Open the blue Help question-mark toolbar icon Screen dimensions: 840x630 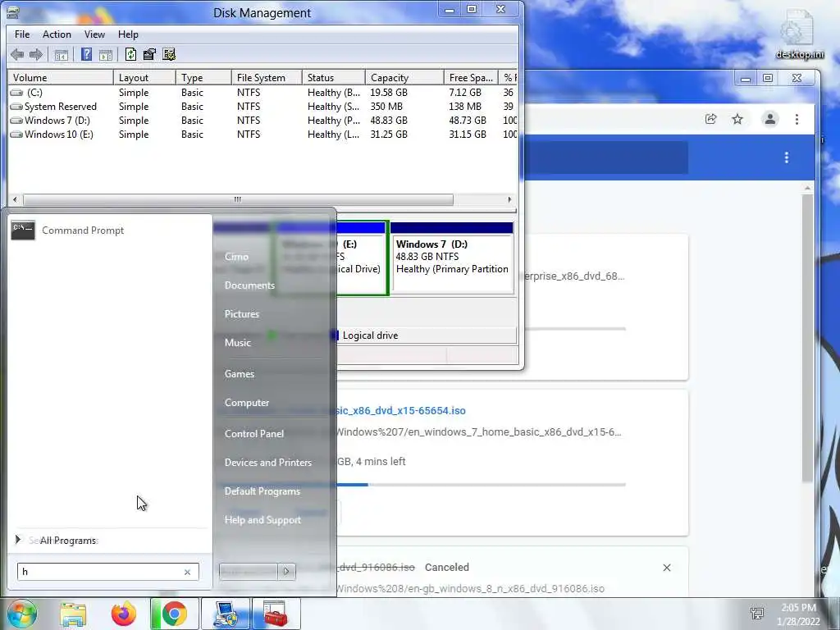[x=86, y=54]
